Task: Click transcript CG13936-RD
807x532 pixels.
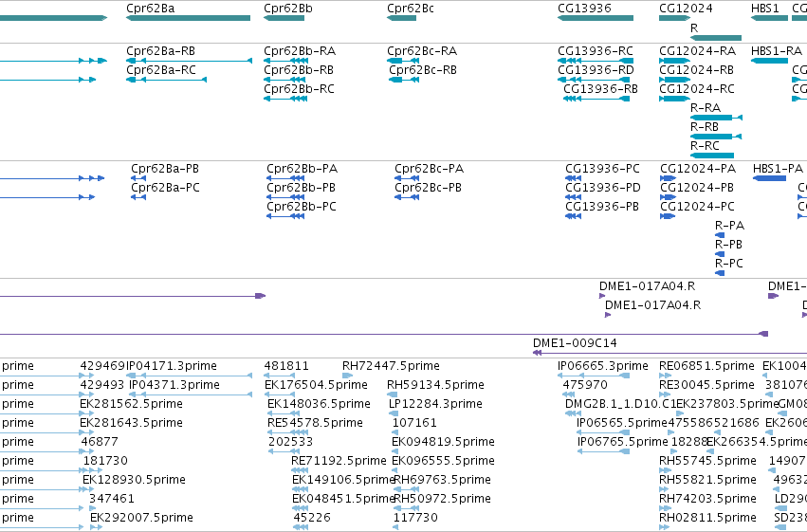Action: point(596,70)
